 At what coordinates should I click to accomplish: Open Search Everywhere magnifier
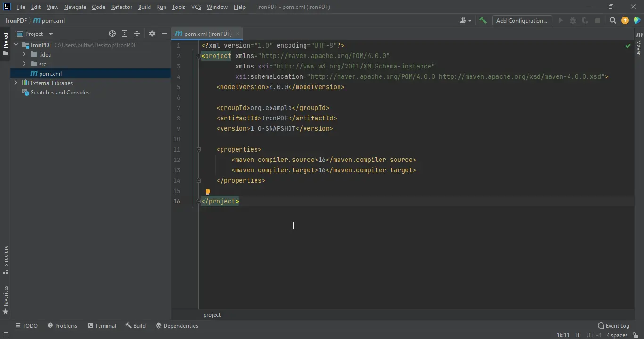613,20
